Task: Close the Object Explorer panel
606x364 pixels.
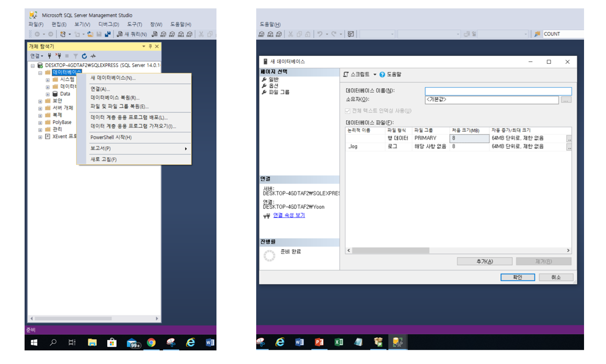Action: (157, 47)
